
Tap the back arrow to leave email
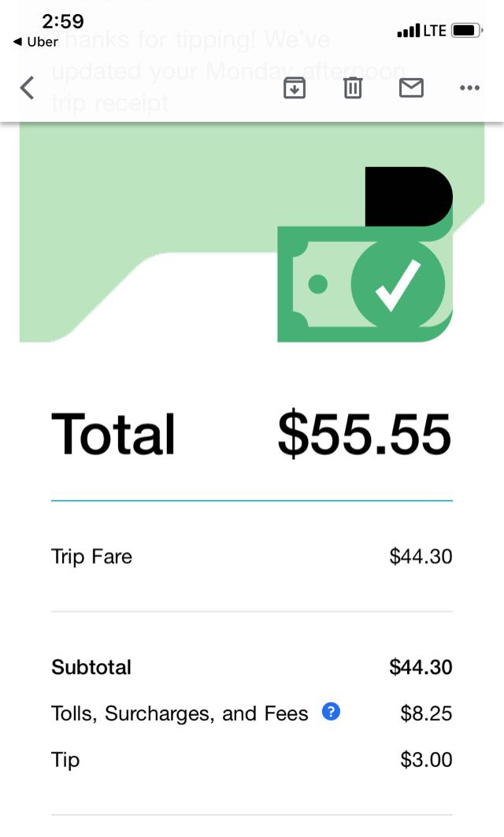[x=28, y=87]
